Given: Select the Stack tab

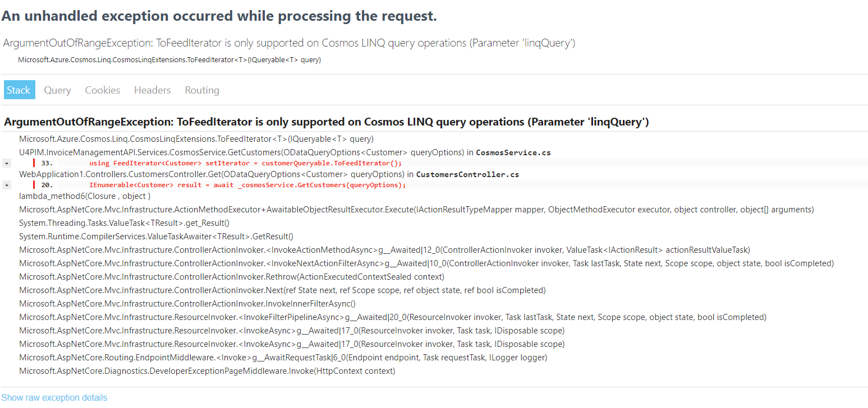Looking at the screenshot, I should tap(19, 90).
